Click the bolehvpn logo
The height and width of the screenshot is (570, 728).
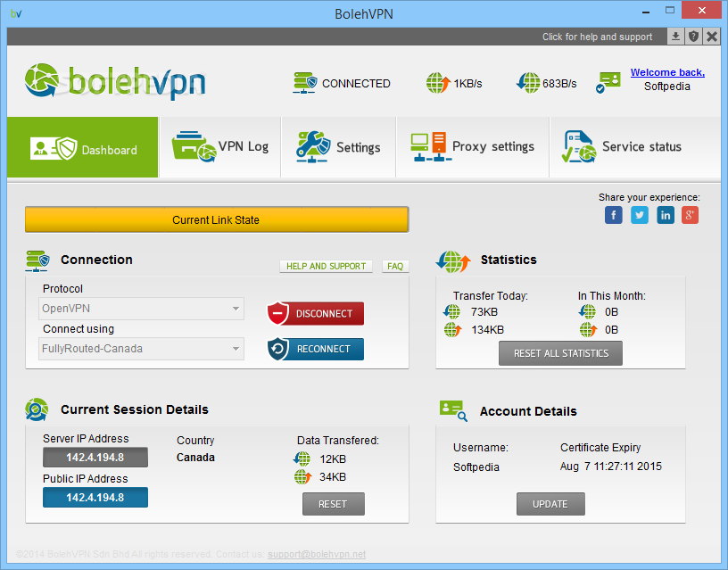point(115,81)
